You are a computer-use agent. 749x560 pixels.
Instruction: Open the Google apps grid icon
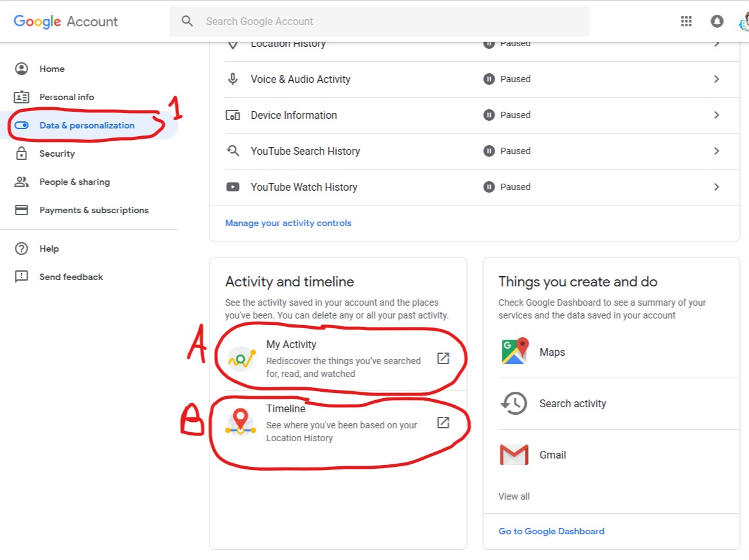[x=686, y=21]
